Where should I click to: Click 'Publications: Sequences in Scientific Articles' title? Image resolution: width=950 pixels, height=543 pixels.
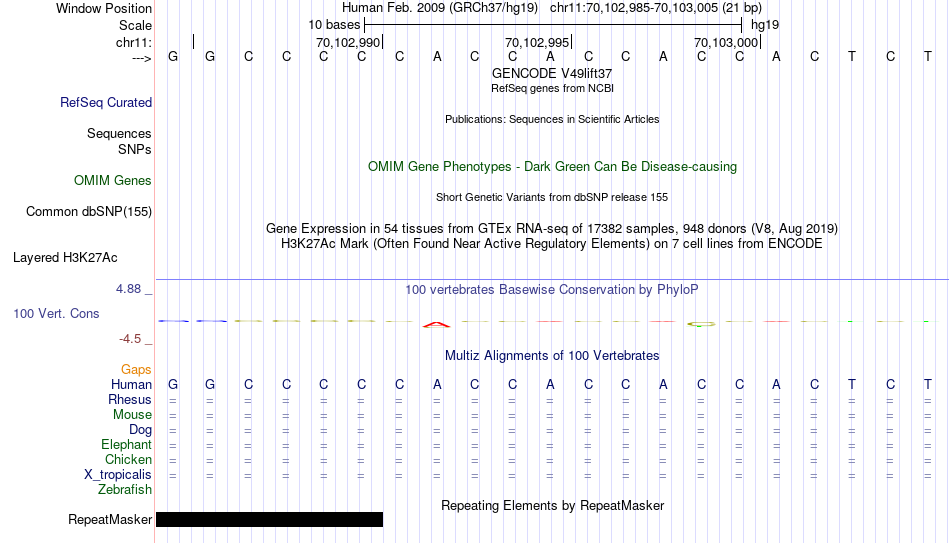pos(552,119)
